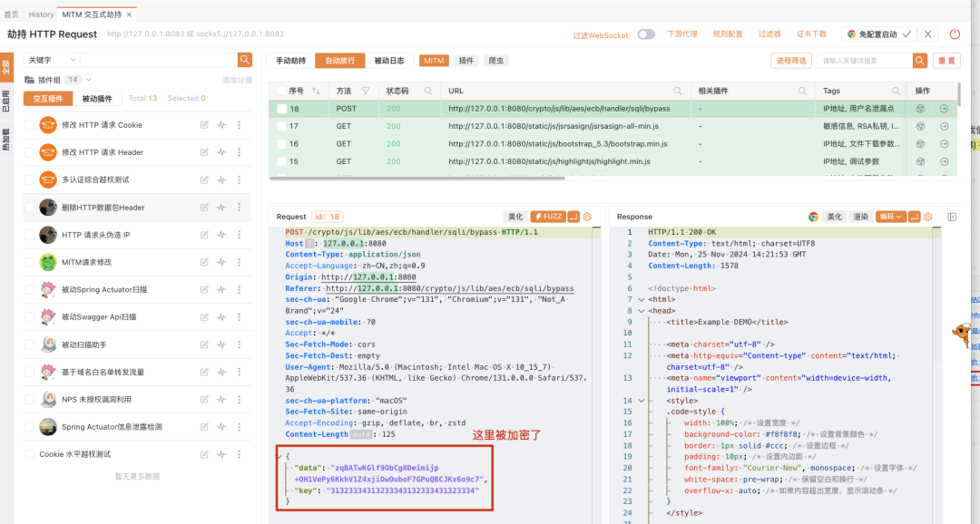Click the Chrome icon in Response panel
The height and width of the screenshot is (524, 980).
click(813, 217)
